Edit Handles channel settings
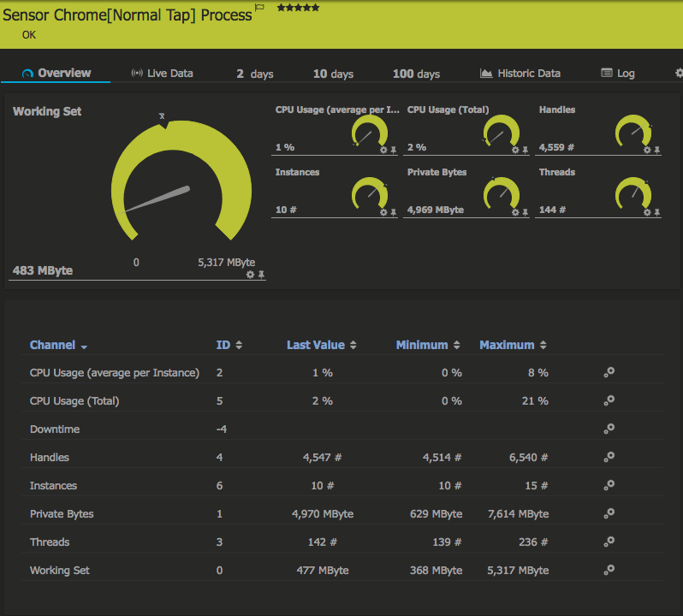This screenshot has width=683, height=616. tap(609, 457)
